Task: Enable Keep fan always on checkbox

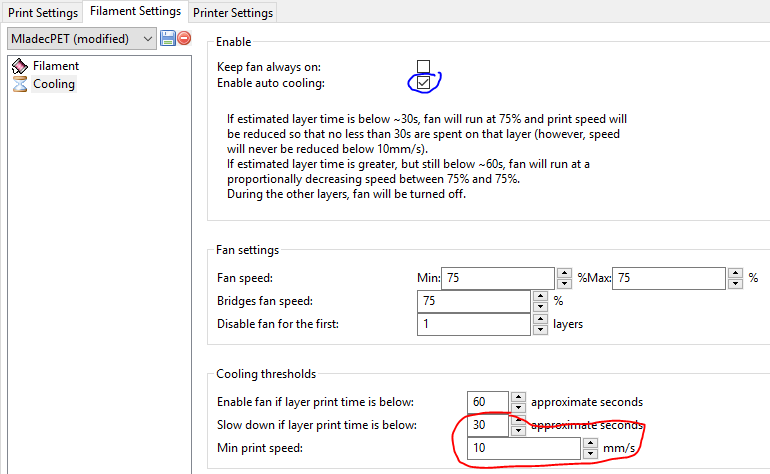Action: click(424, 66)
